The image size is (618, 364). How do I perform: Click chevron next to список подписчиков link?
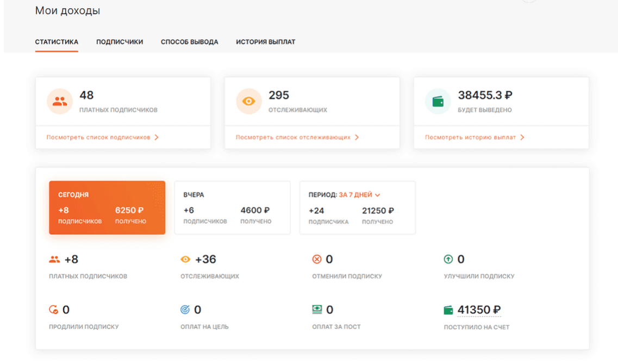point(157,137)
